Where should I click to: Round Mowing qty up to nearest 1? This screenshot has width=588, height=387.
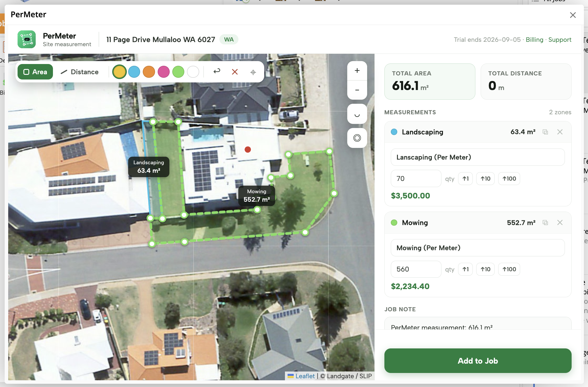point(465,269)
